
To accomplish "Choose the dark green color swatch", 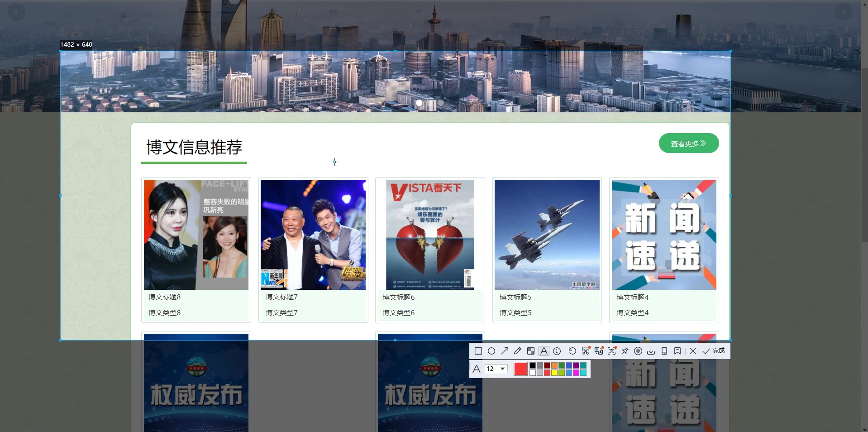I will point(562,365).
